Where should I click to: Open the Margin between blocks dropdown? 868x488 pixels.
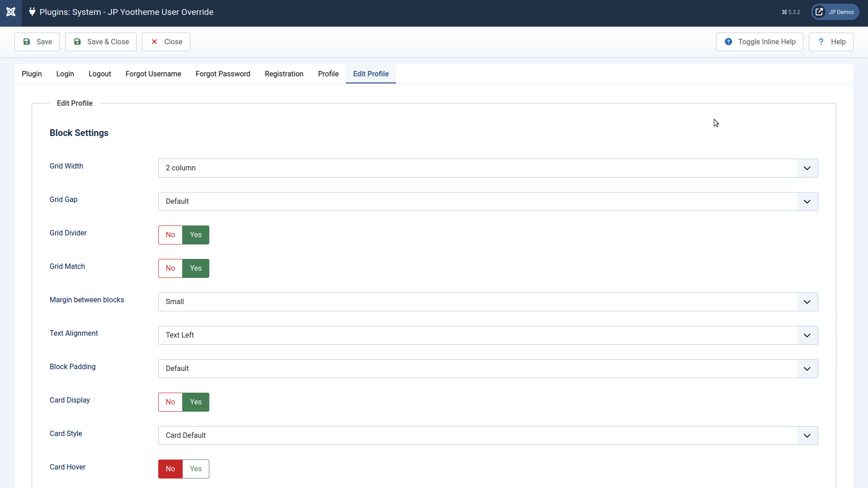tap(488, 302)
